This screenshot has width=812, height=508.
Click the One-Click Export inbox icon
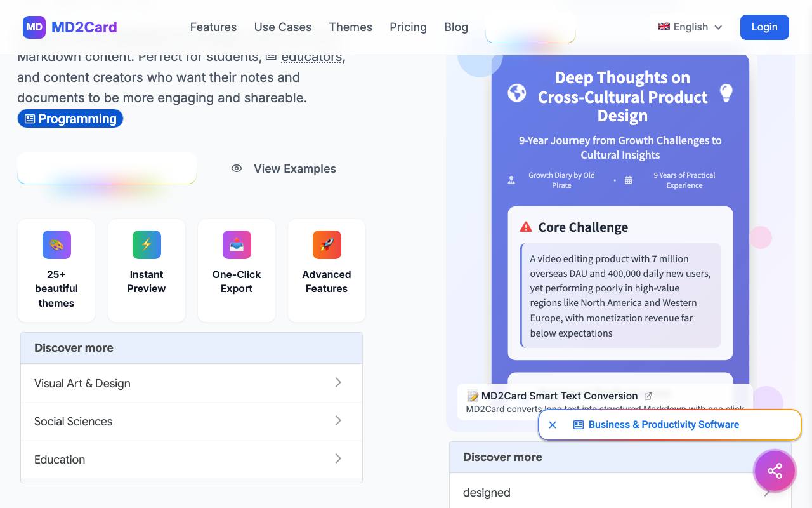coord(237,244)
